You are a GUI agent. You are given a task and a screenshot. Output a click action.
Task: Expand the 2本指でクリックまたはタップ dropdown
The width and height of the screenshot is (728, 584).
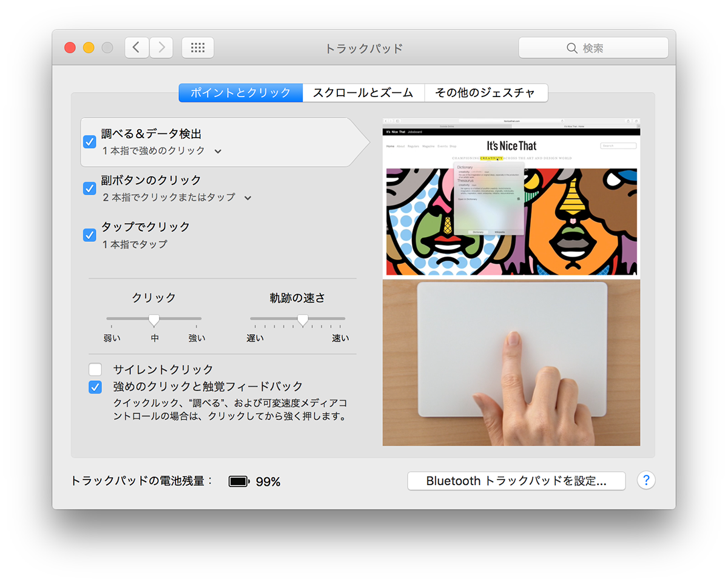tap(248, 198)
